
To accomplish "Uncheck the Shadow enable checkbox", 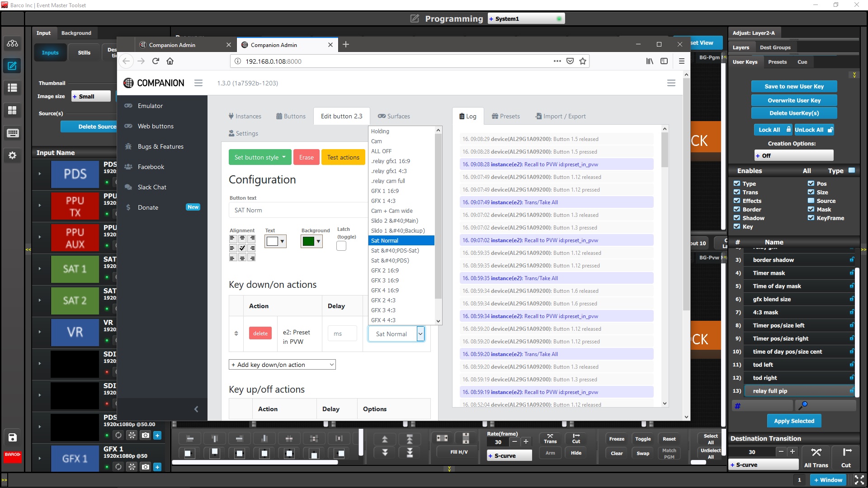I will tap(737, 218).
